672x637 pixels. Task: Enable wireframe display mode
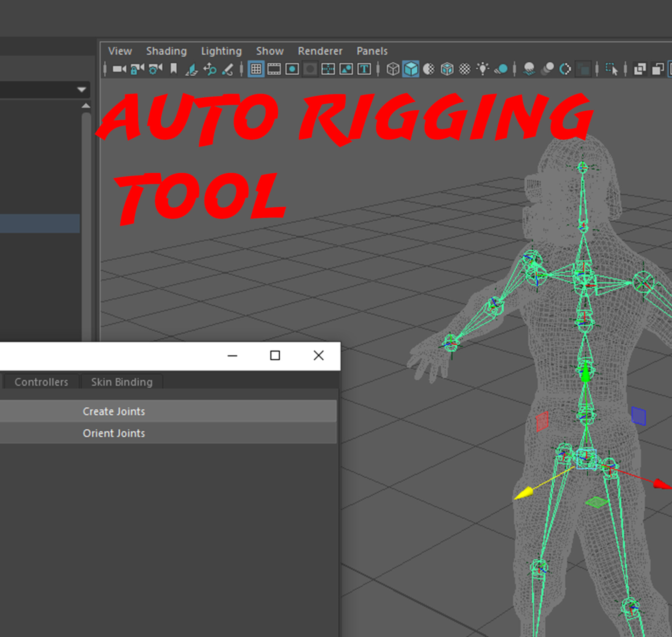pos(393,69)
